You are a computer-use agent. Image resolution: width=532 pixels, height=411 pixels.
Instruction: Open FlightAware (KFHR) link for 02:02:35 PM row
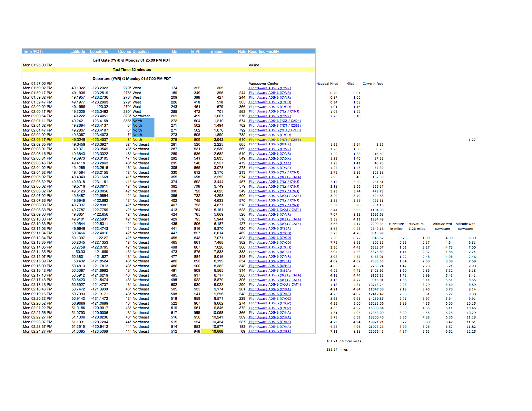270,144
